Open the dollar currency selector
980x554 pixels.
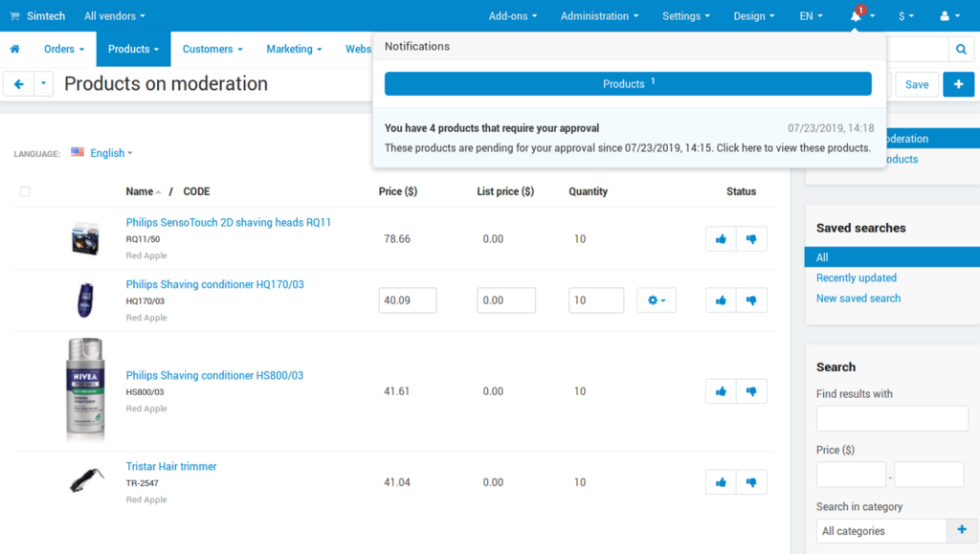905,16
